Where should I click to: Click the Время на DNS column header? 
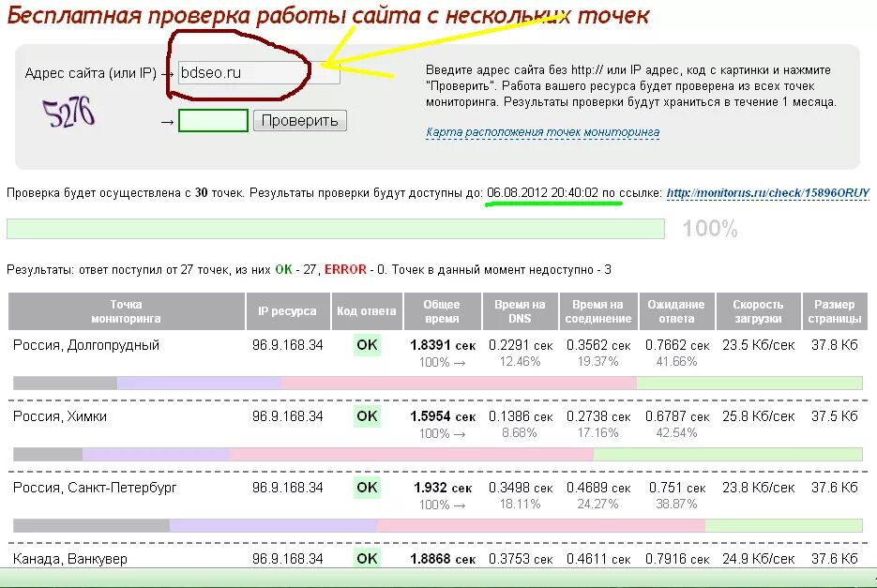(520, 311)
